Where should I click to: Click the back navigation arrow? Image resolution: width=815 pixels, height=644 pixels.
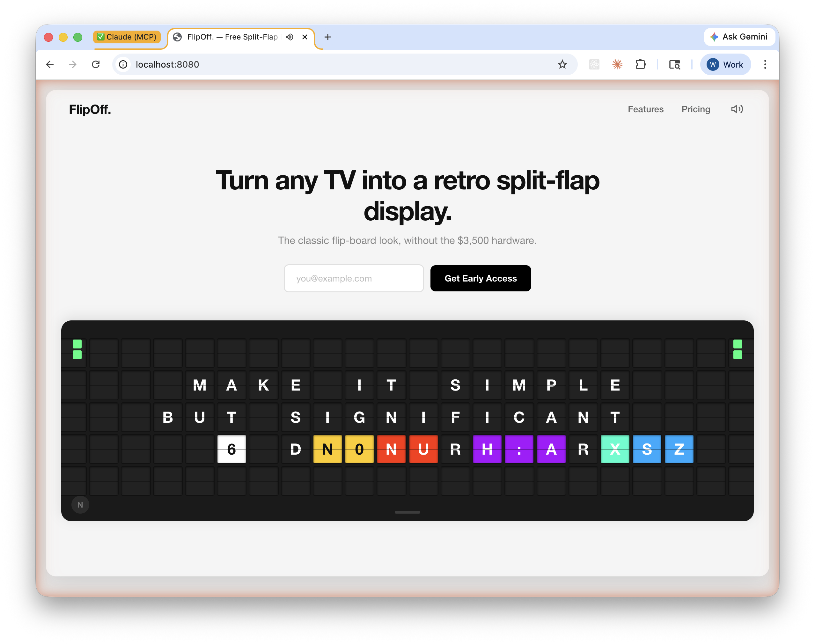click(x=50, y=64)
